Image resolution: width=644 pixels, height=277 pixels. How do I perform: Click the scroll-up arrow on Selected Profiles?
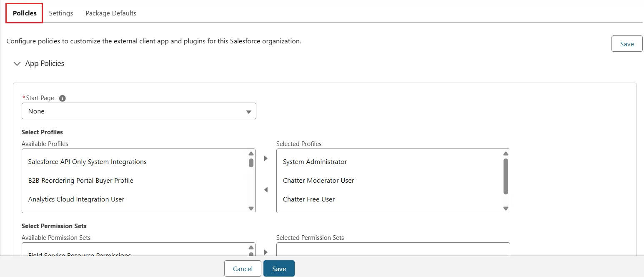[x=506, y=153]
